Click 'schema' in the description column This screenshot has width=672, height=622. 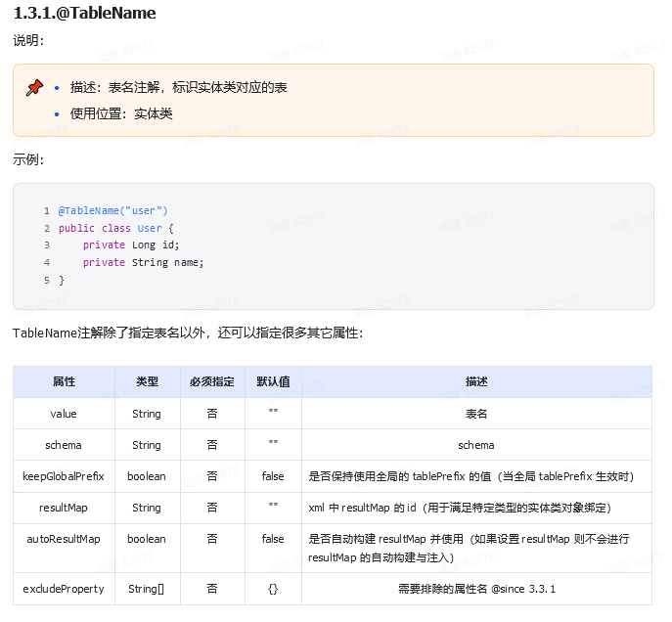tap(476, 445)
